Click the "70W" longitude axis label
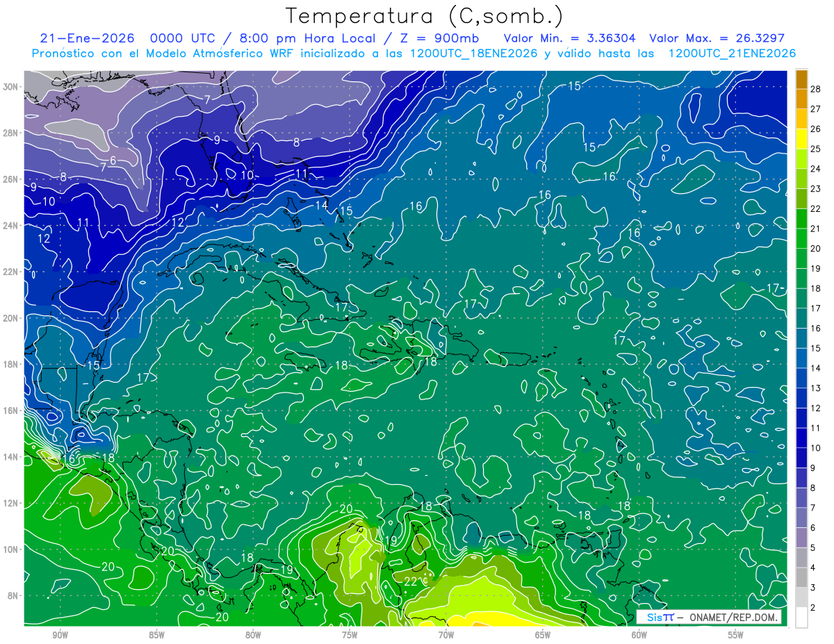 (446, 635)
